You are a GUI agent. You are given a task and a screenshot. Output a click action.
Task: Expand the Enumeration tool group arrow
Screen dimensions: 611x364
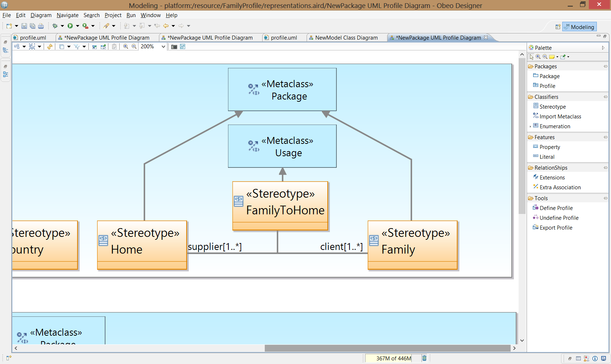530,126
